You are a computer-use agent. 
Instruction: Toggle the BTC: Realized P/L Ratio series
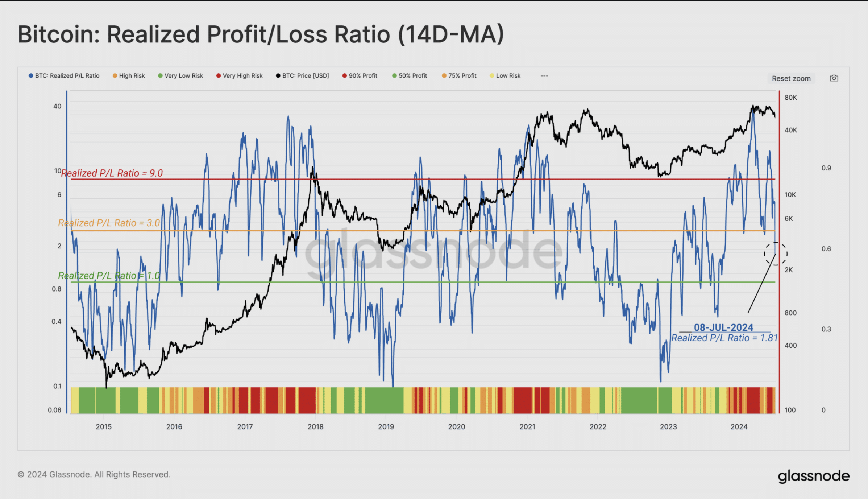coord(64,76)
